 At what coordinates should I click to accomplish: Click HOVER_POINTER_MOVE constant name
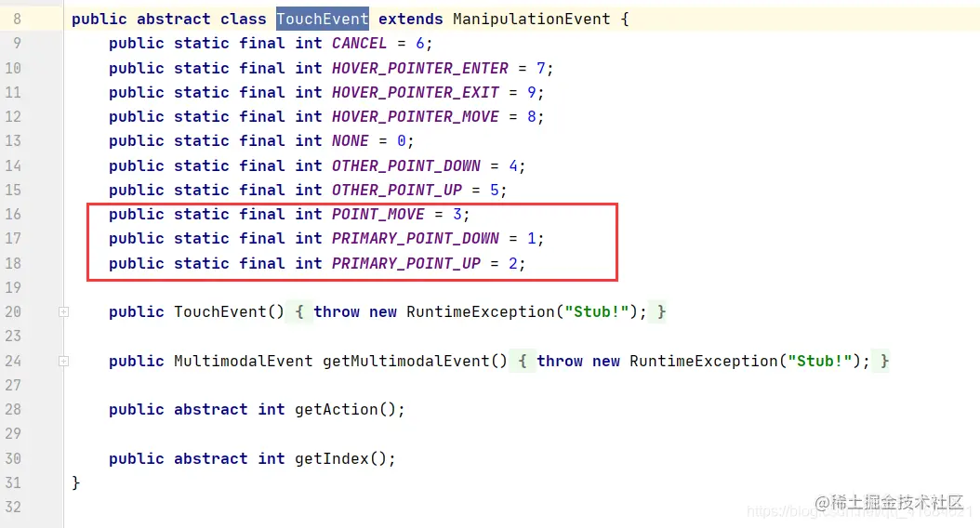[416, 117]
